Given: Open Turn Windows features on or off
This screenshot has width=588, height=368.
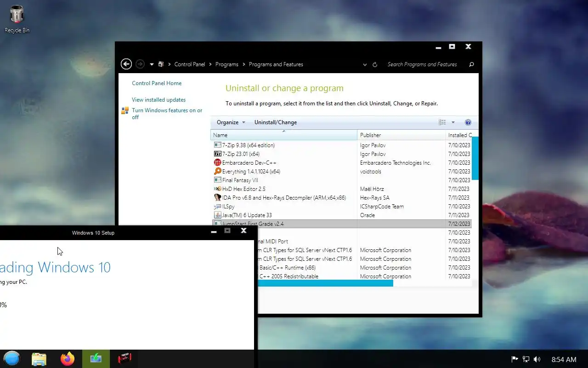Looking at the screenshot, I should pos(167,114).
